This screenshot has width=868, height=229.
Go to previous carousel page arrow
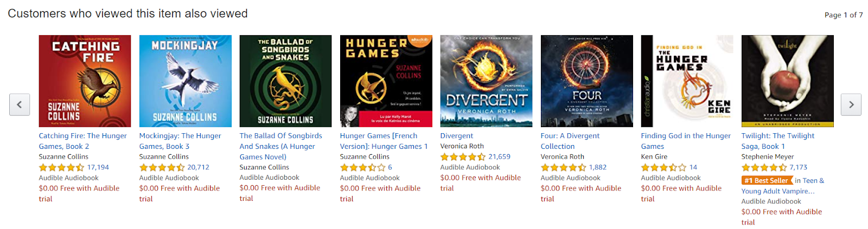[x=20, y=104]
